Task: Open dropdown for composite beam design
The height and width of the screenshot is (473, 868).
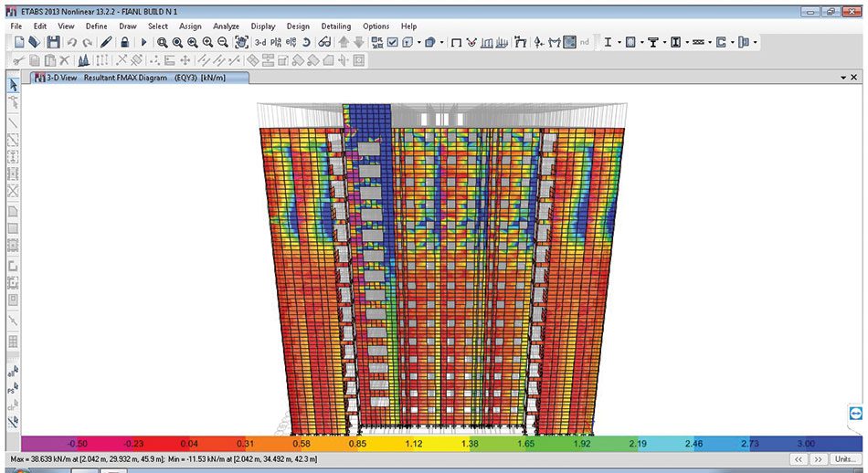Action: pos(665,42)
